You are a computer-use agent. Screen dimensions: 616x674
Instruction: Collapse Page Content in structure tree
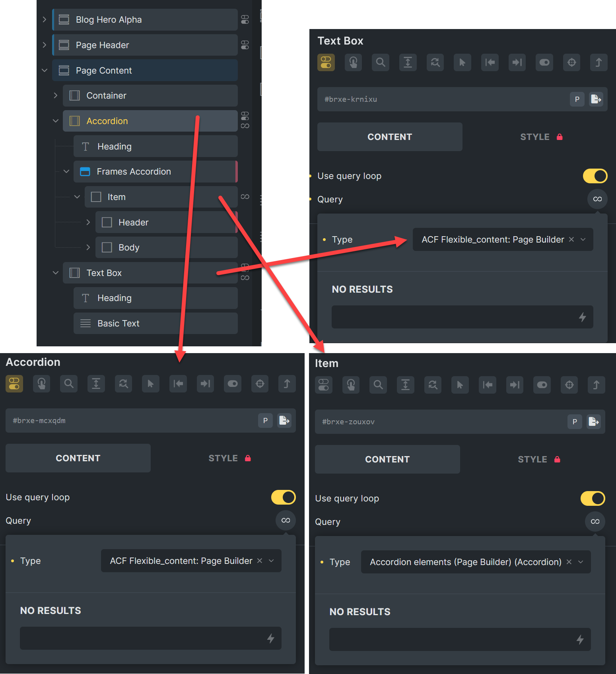[44, 70]
